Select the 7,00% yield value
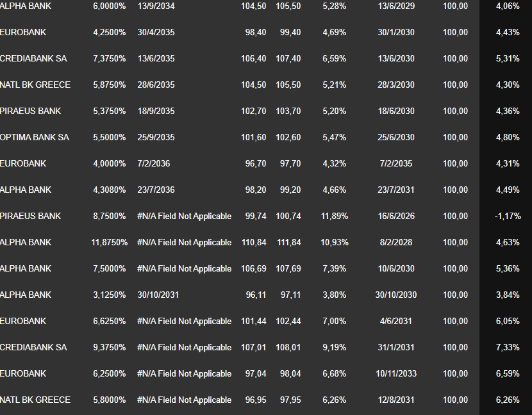The image size is (532, 415). tap(334, 321)
